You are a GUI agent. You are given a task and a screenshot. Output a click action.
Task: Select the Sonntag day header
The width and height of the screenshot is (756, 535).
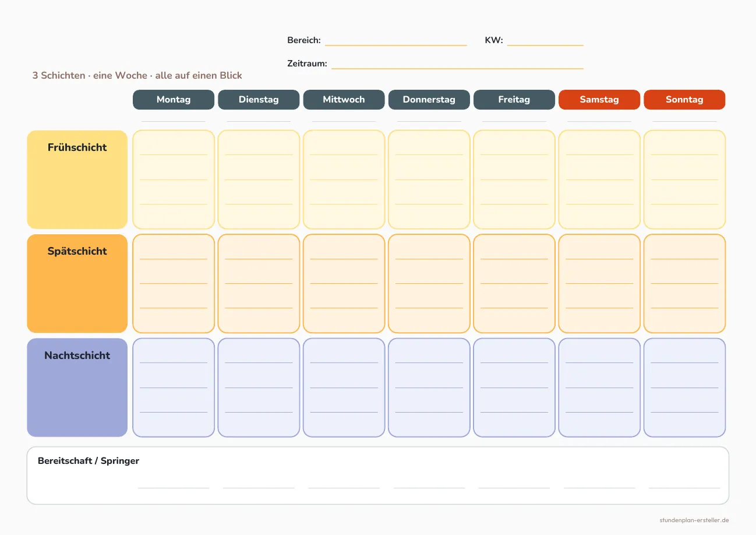point(684,100)
